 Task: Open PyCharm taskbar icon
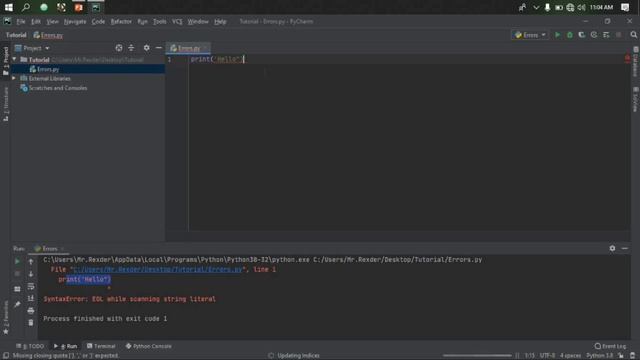pos(96,7)
